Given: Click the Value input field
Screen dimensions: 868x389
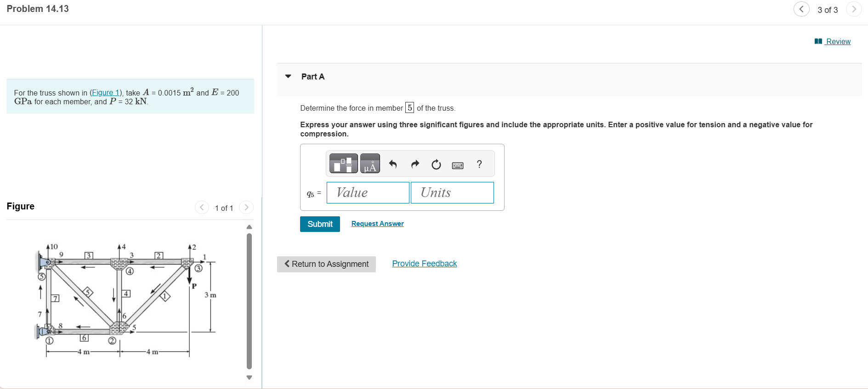Looking at the screenshot, I should pyautogui.click(x=368, y=192).
